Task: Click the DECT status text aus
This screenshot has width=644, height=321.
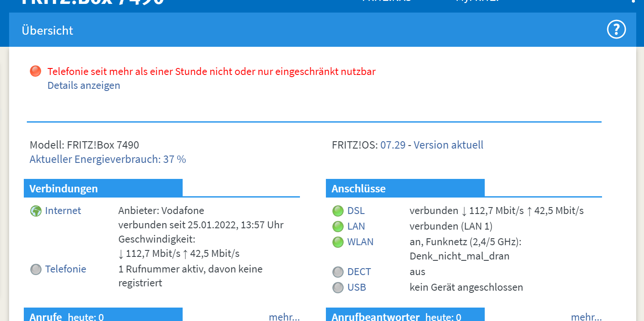Action: pos(417,272)
